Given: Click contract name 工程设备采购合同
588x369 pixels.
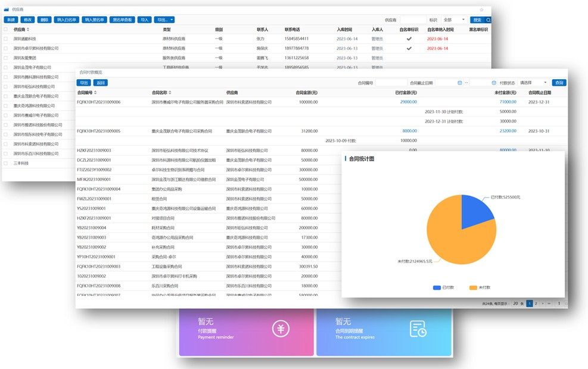Looking at the screenshot, I should (167, 267).
